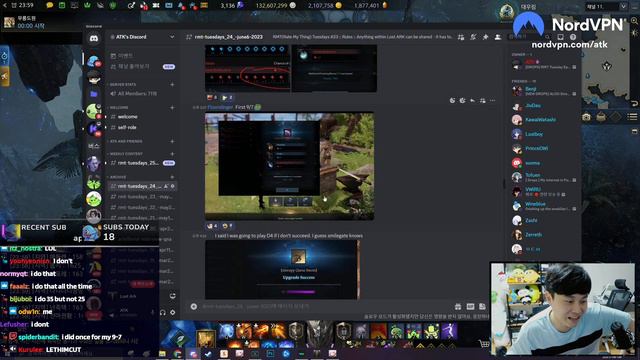Open Discord inbox icon
Image resolution: width=640 pixels, height=360 pixels.
tap(560, 37)
